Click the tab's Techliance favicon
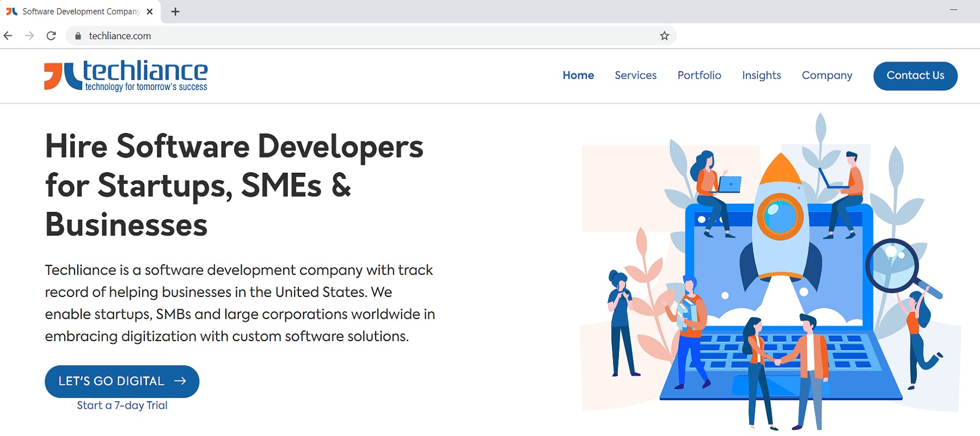The image size is (980, 436). pyautogui.click(x=12, y=11)
